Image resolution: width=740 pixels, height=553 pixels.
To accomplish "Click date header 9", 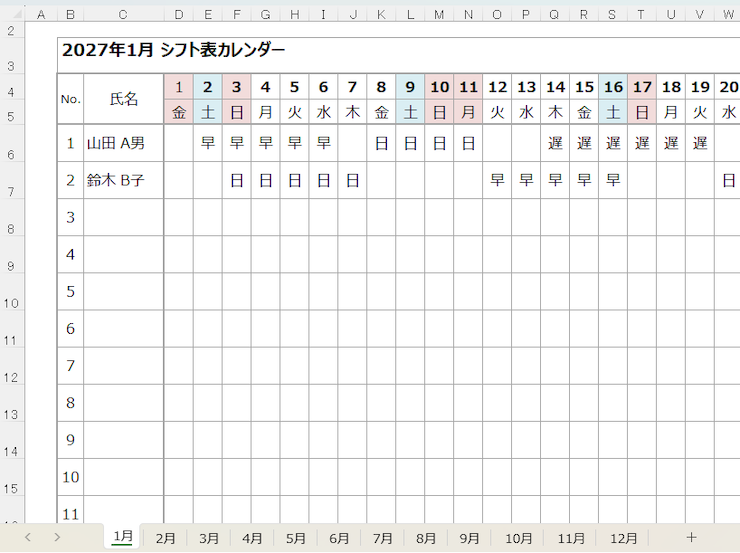I will pyautogui.click(x=410, y=86).
